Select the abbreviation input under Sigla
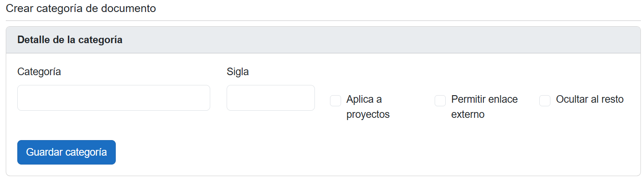The image size is (644, 181). pyautogui.click(x=271, y=98)
